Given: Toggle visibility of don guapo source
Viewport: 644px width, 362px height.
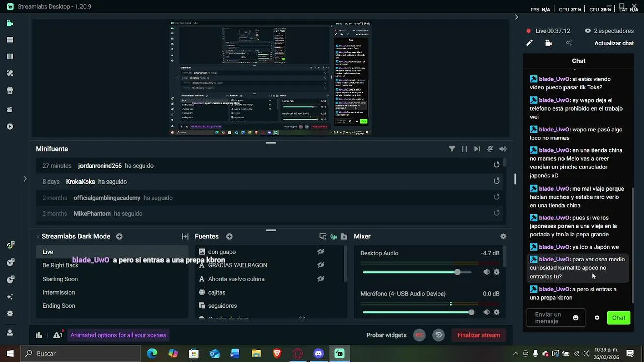Looking at the screenshot, I should tap(320, 252).
